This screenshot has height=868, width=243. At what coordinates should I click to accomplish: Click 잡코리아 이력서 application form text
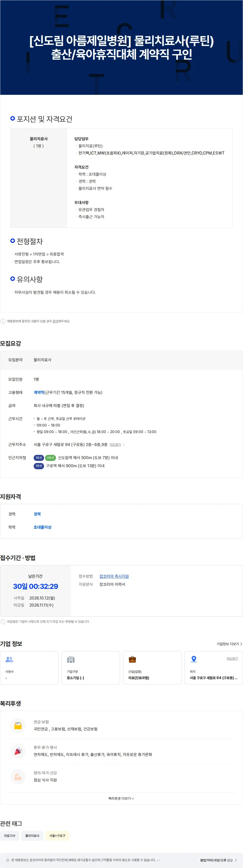pos(112,584)
